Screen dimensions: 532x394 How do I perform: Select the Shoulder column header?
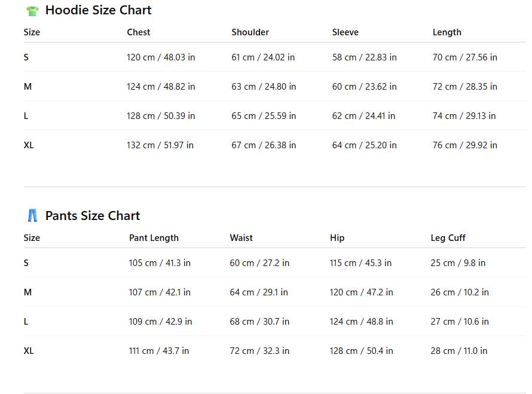pyautogui.click(x=250, y=32)
